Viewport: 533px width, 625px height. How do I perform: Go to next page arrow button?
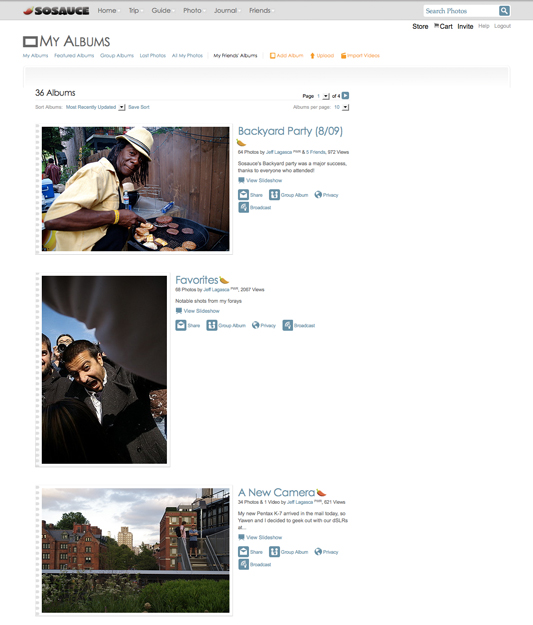[x=345, y=96]
